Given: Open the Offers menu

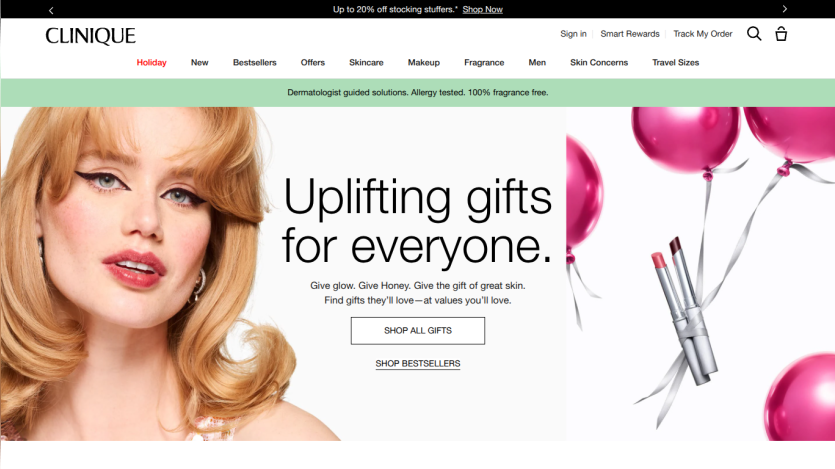Looking at the screenshot, I should click(313, 62).
